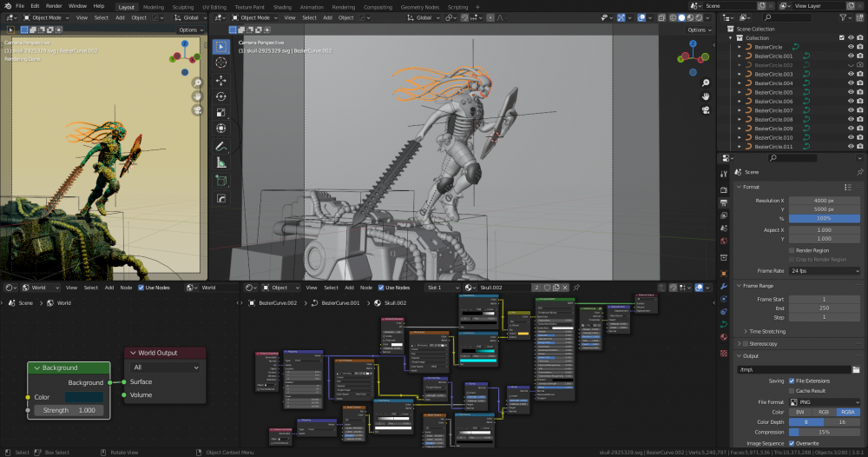Select the Rotate tool
This screenshot has width=868, height=457.
coord(220,96)
